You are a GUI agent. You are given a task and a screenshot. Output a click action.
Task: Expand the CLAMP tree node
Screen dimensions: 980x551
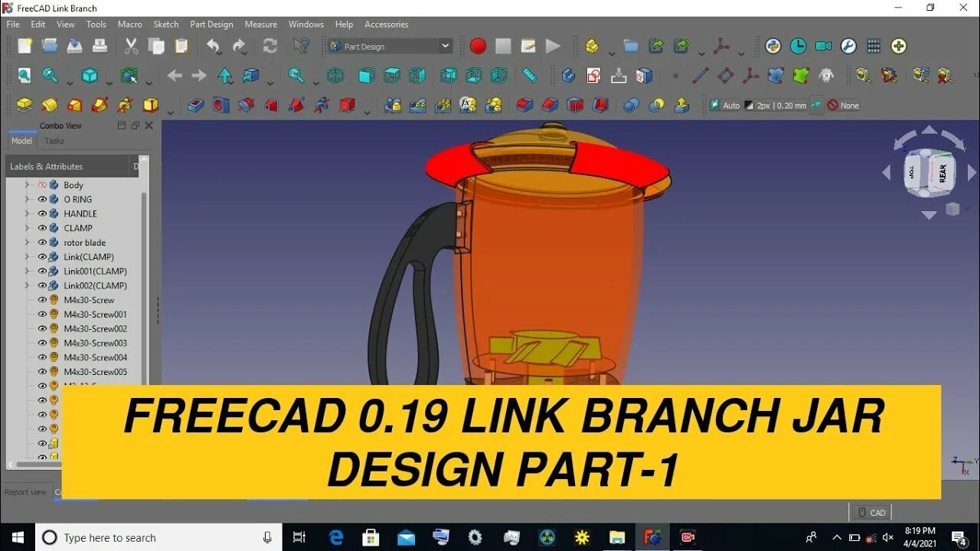(x=27, y=228)
